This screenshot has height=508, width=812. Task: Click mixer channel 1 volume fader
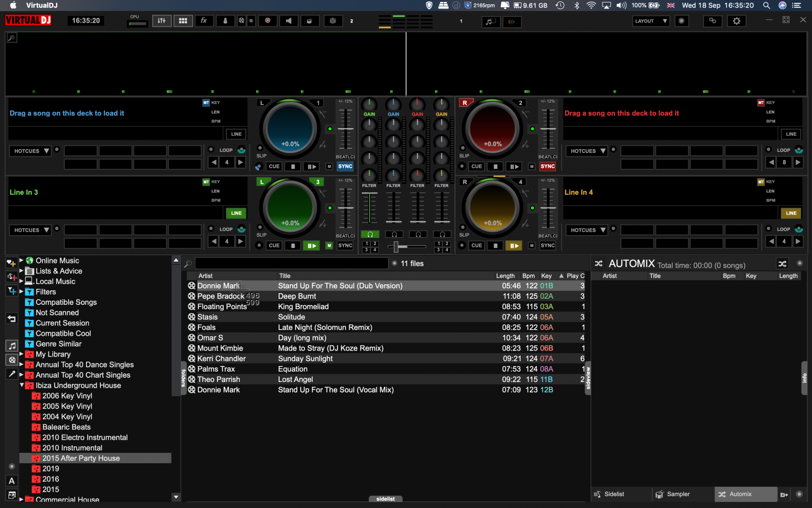370,207
